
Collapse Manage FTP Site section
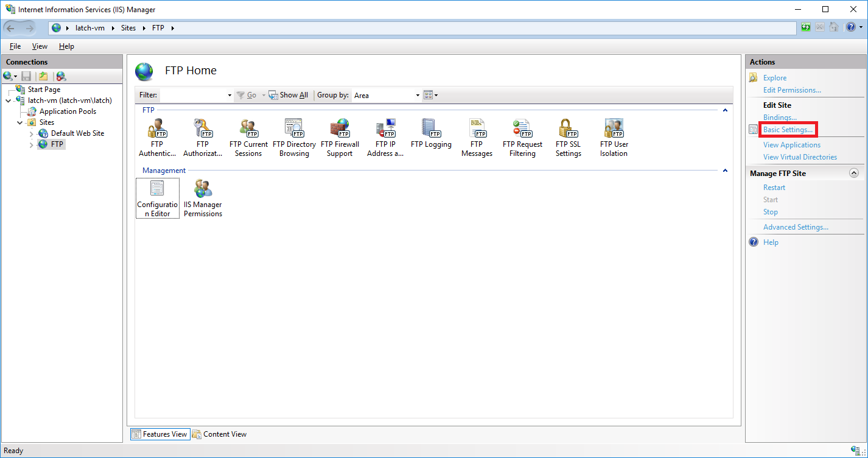click(854, 174)
